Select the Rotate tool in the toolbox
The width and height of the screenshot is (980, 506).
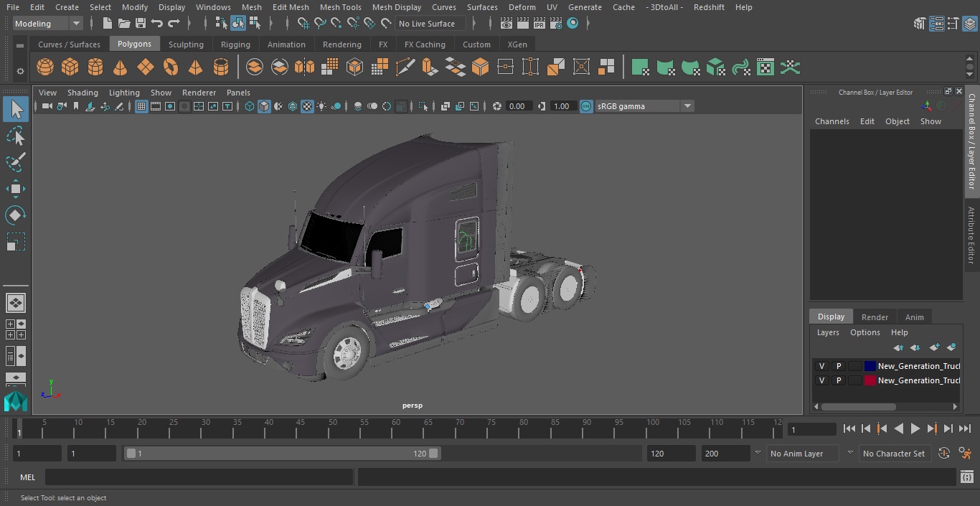[x=16, y=215]
